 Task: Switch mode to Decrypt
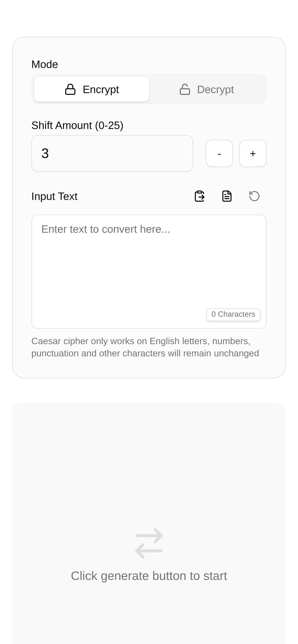coord(207,89)
